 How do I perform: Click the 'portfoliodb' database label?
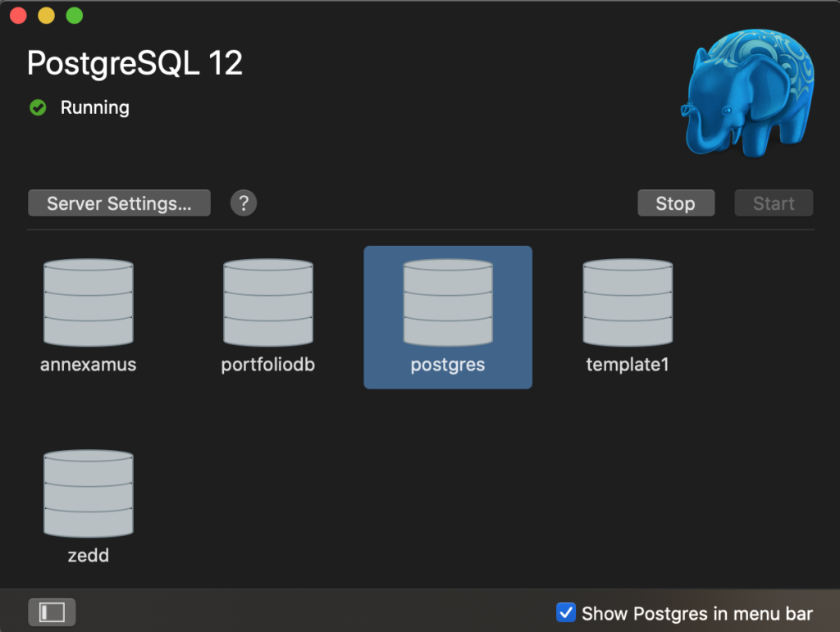(x=268, y=365)
